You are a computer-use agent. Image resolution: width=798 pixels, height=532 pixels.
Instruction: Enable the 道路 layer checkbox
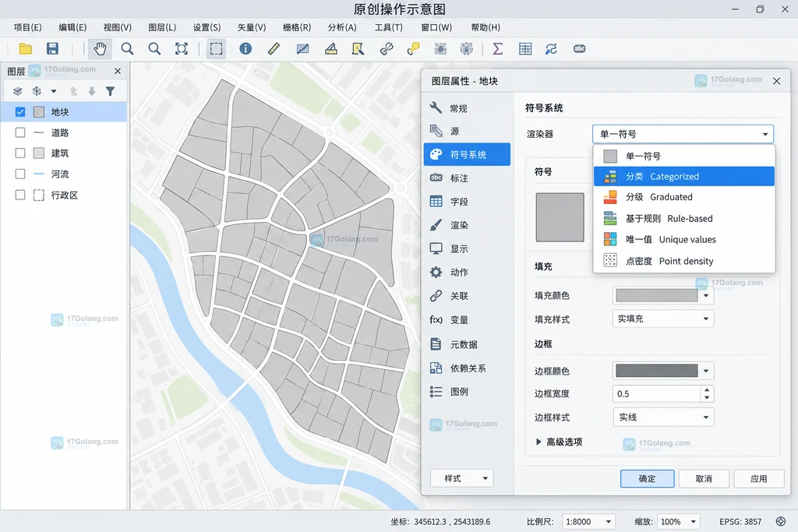point(19,132)
